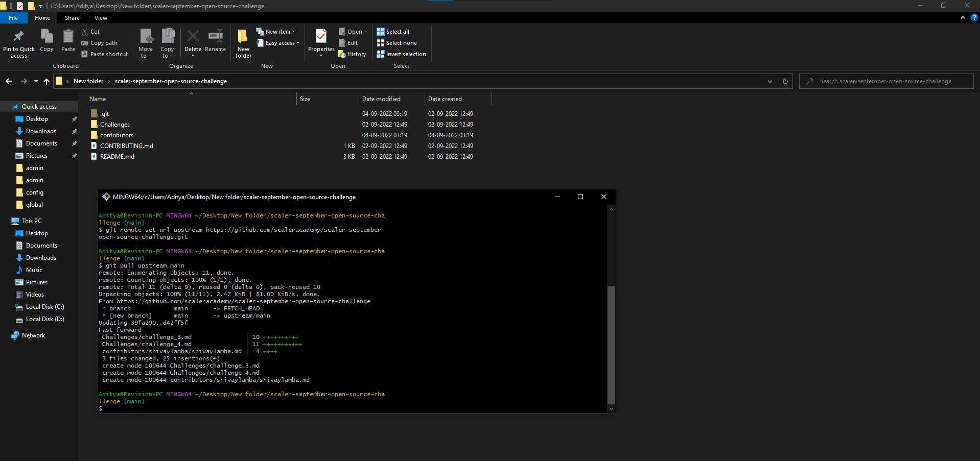
Task: Open Local Disk (C:)
Action: [x=45, y=307]
